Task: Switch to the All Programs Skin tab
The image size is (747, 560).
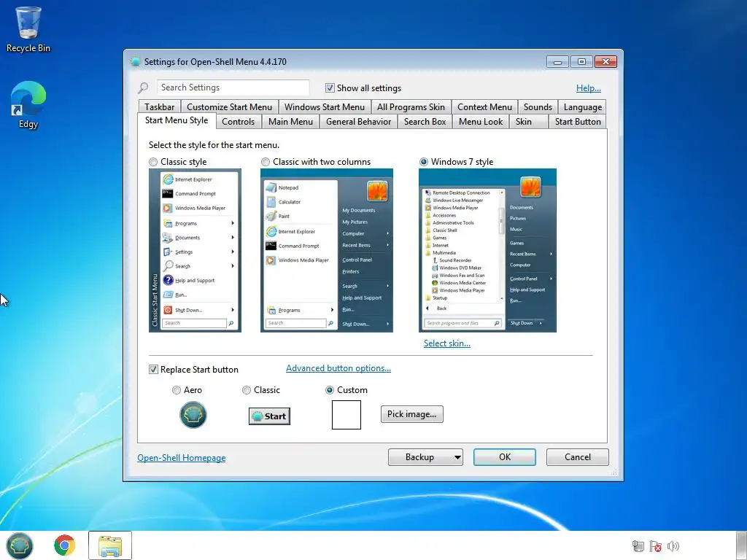Action: (411, 107)
